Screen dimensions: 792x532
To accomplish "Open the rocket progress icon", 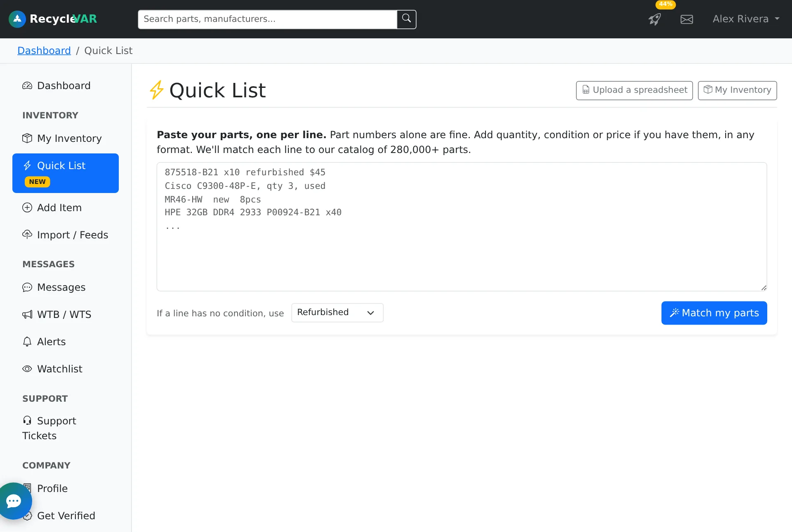I will [655, 19].
